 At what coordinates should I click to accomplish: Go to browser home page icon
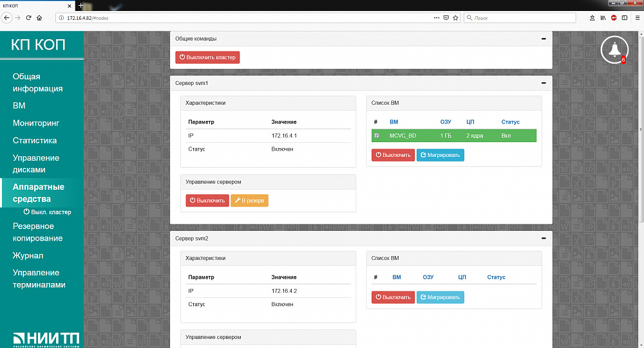(x=39, y=17)
